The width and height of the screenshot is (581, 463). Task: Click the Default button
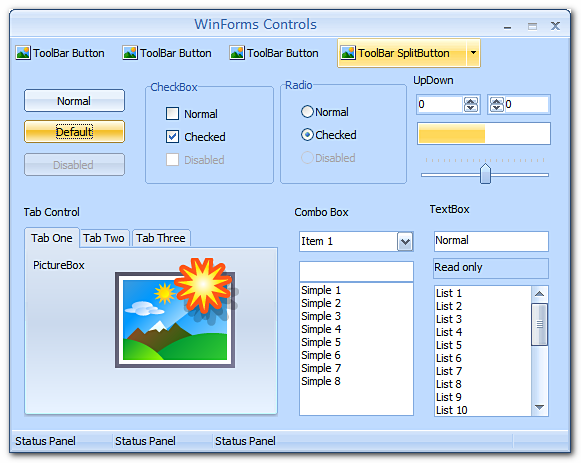74,132
